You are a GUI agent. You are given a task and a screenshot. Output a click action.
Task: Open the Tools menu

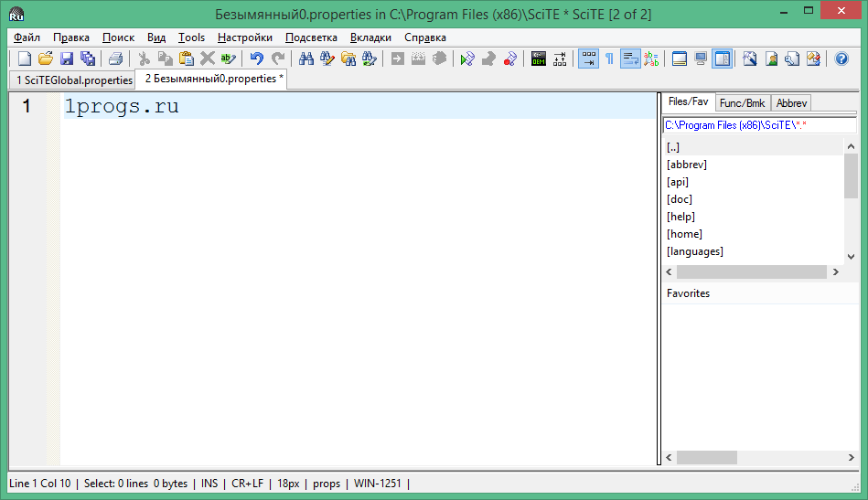(x=191, y=37)
